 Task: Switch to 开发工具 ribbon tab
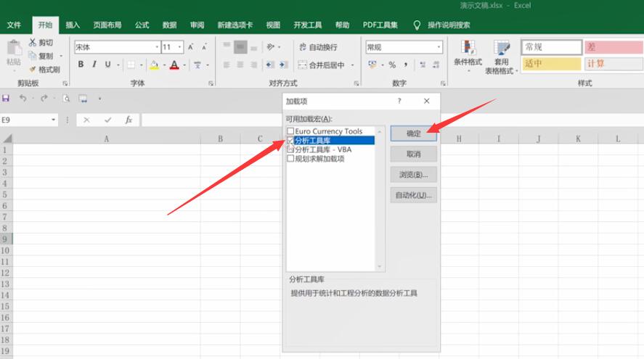[308, 25]
